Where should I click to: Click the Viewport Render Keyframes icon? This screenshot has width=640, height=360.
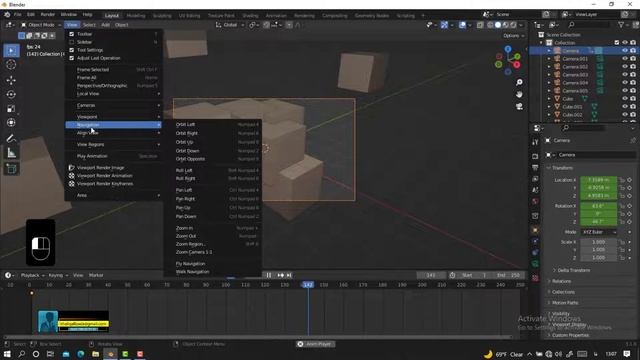(71, 184)
